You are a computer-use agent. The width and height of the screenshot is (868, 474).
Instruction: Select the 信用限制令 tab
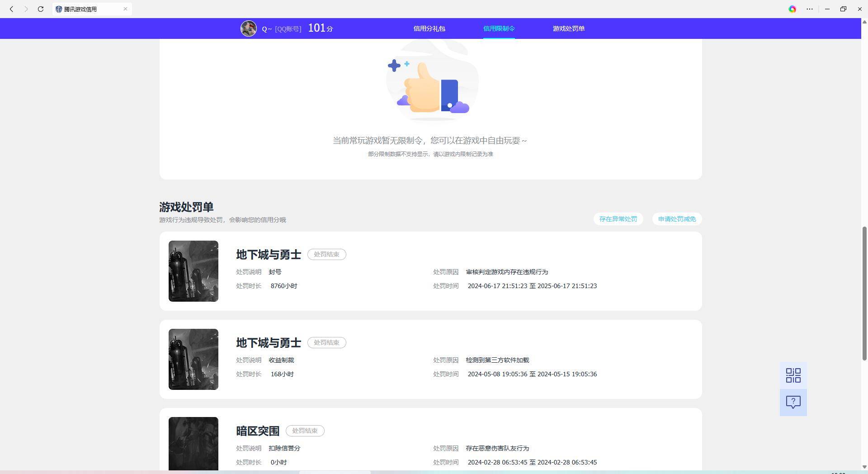pos(499,28)
